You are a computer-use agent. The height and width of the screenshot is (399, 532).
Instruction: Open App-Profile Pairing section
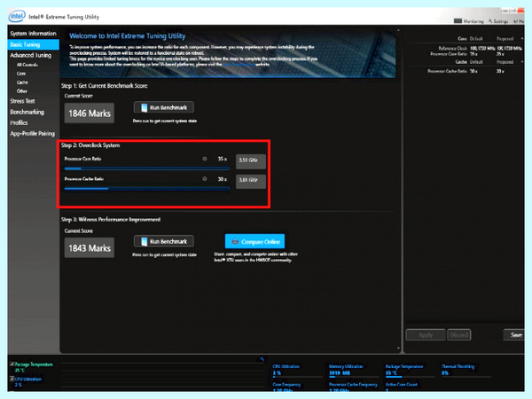[x=32, y=134]
